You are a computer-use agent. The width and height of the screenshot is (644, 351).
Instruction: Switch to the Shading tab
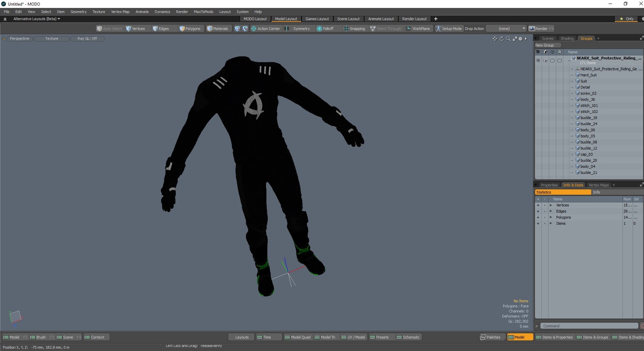pos(567,38)
